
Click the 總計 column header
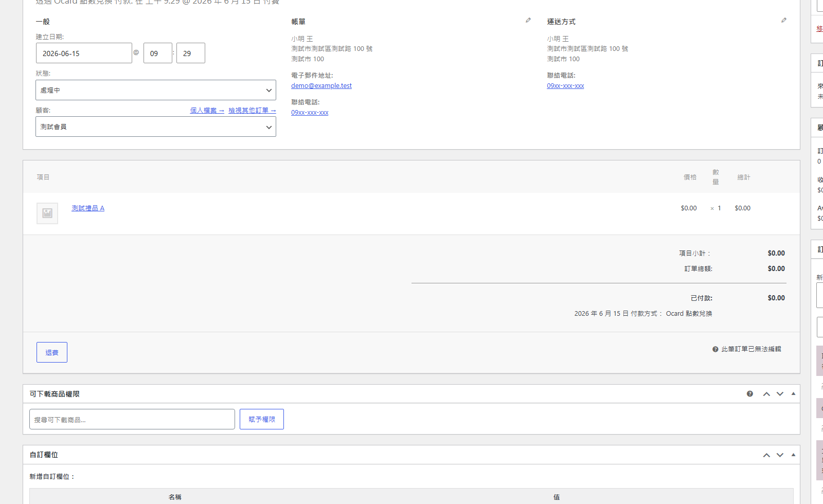(x=744, y=177)
